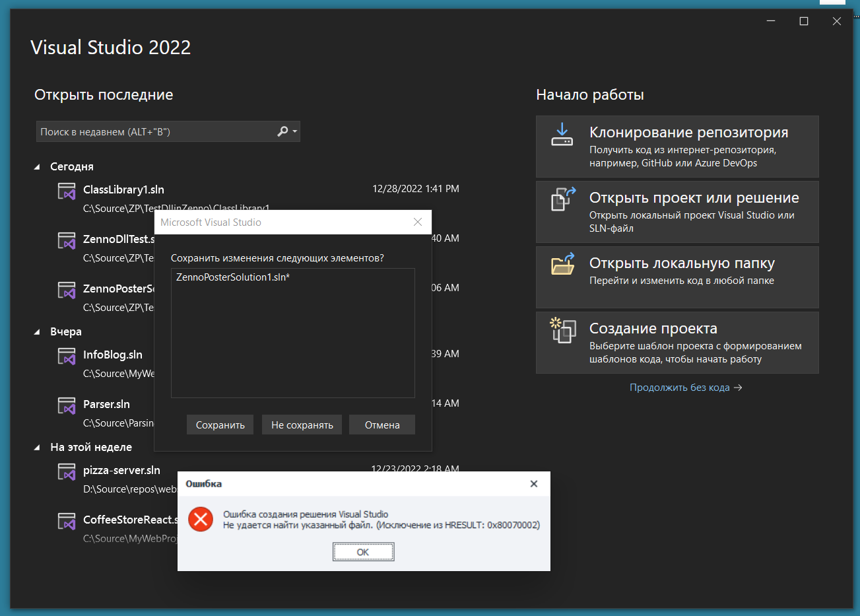The image size is (860, 616).
Task: Collapse the На этой неделе group
Action: (x=37, y=448)
